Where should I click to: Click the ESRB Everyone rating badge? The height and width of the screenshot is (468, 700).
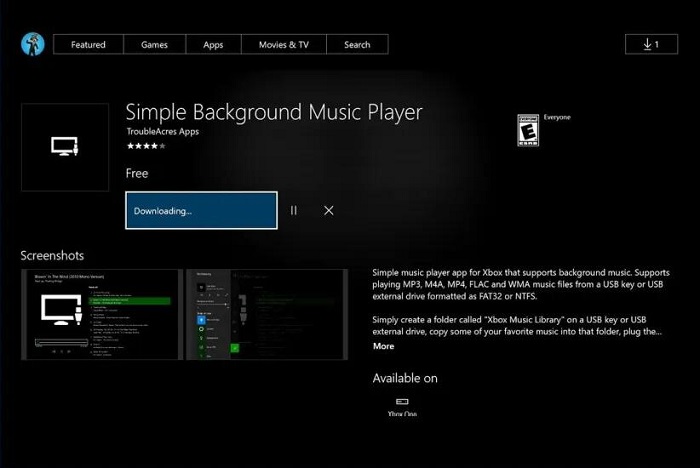click(528, 130)
